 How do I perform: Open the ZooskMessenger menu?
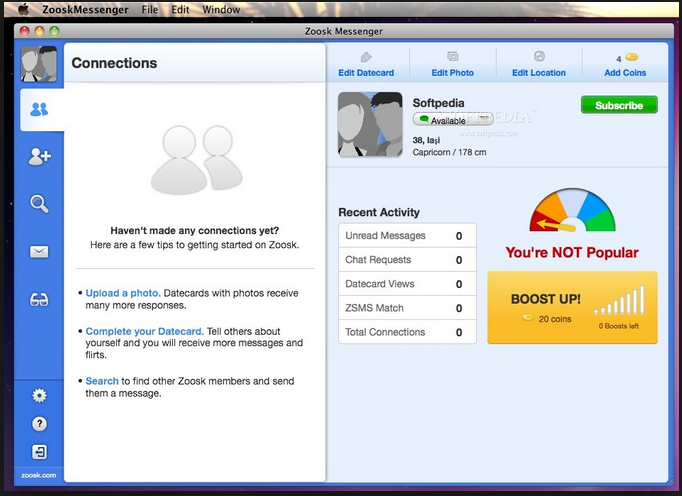click(x=85, y=10)
